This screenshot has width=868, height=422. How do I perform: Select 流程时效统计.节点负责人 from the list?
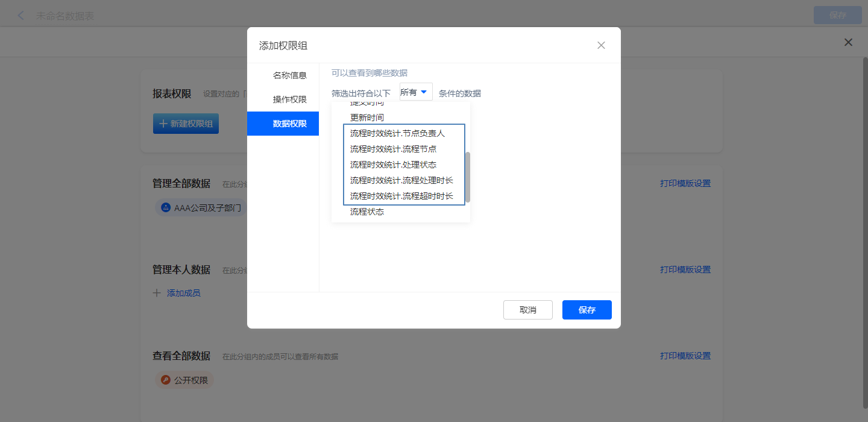pos(397,133)
